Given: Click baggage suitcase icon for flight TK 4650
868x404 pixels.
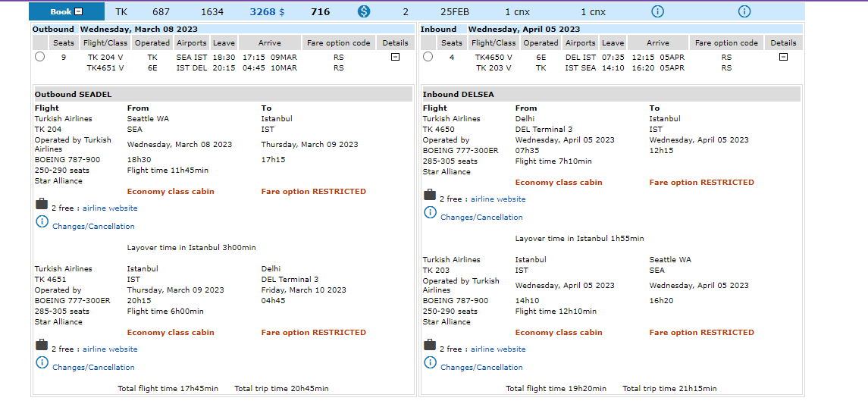Looking at the screenshot, I should [x=429, y=196].
